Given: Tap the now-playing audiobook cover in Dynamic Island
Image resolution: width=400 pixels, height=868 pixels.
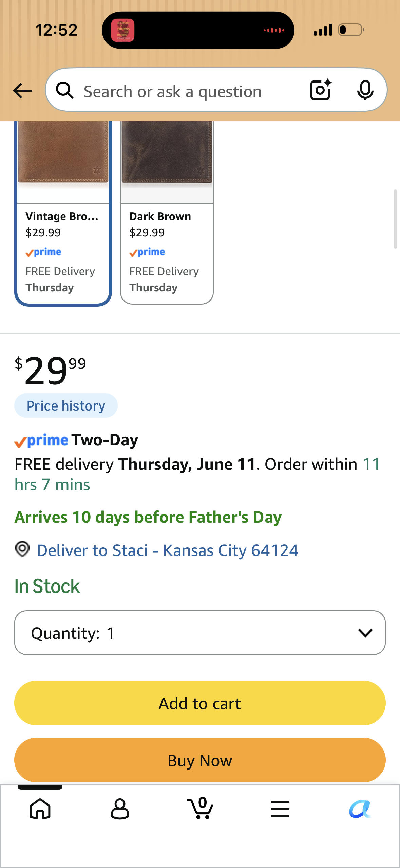Looking at the screenshot, I should pos(123,30).
